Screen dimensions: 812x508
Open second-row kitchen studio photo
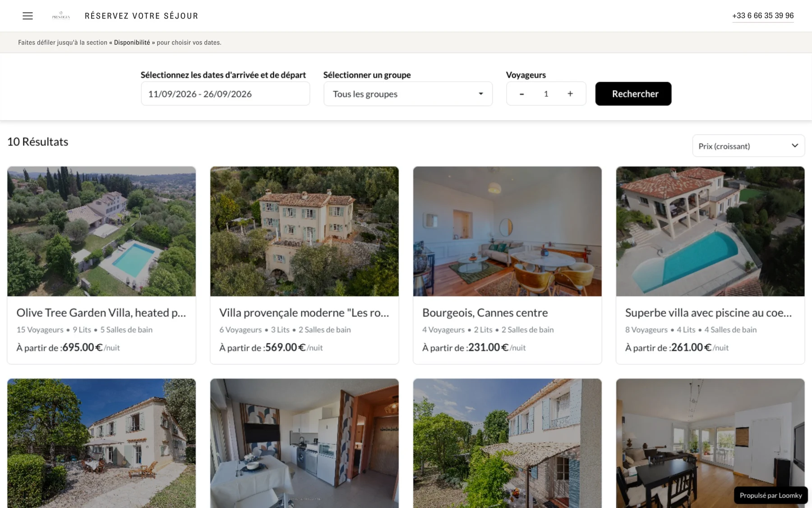point(304,443)
